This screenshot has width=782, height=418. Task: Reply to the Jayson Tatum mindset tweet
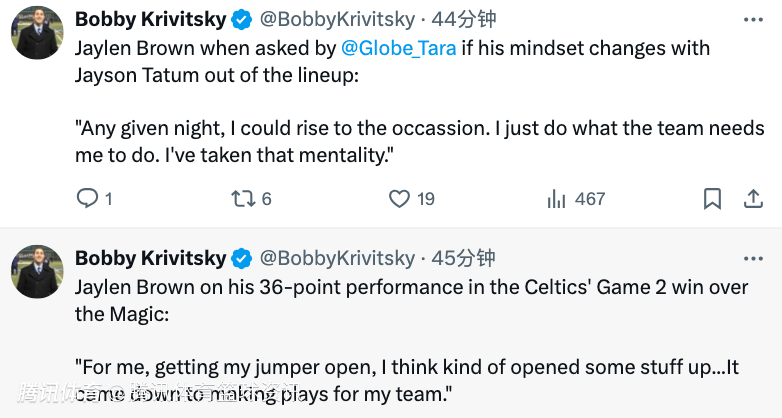pyautogui.click(x=88, y=199)
